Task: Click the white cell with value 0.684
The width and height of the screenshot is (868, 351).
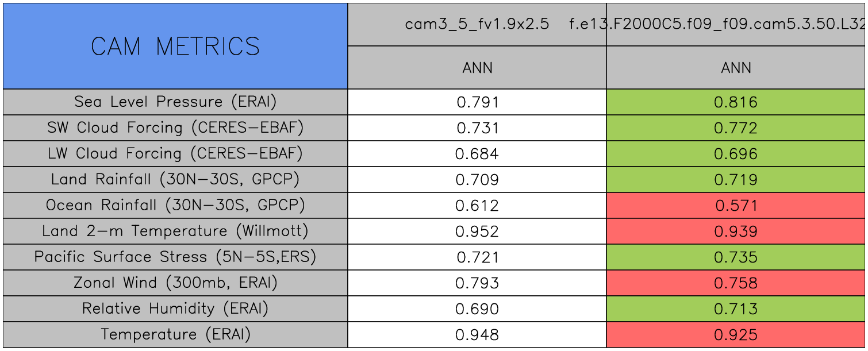Action: tap(477, 154)
